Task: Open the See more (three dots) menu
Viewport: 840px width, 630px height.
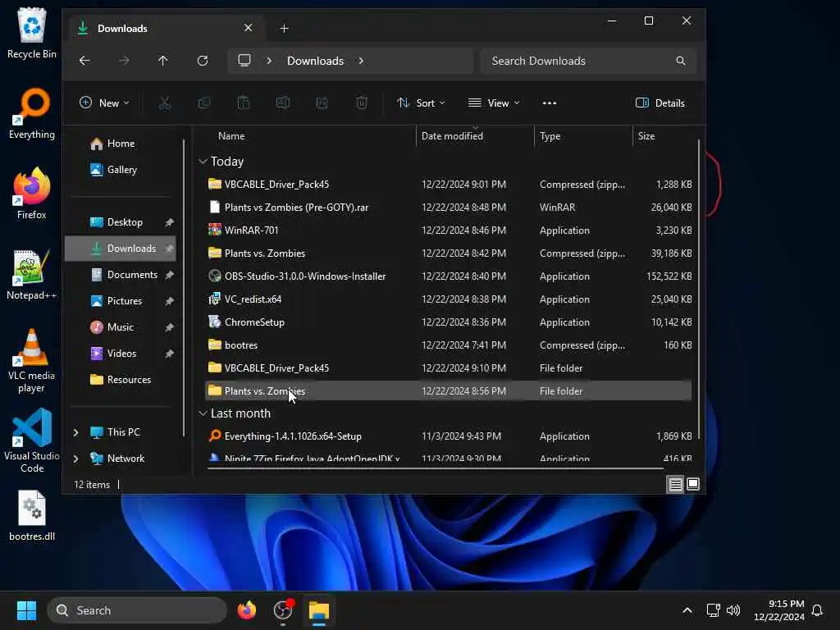Action: tap(549, 103)
